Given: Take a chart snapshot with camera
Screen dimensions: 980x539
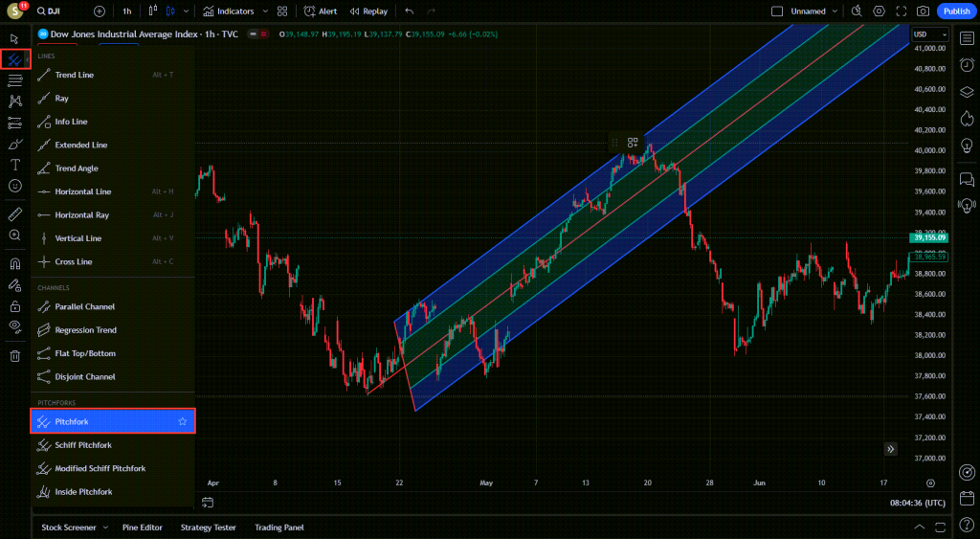Looking at the screenshot, I should pos(924,11).
